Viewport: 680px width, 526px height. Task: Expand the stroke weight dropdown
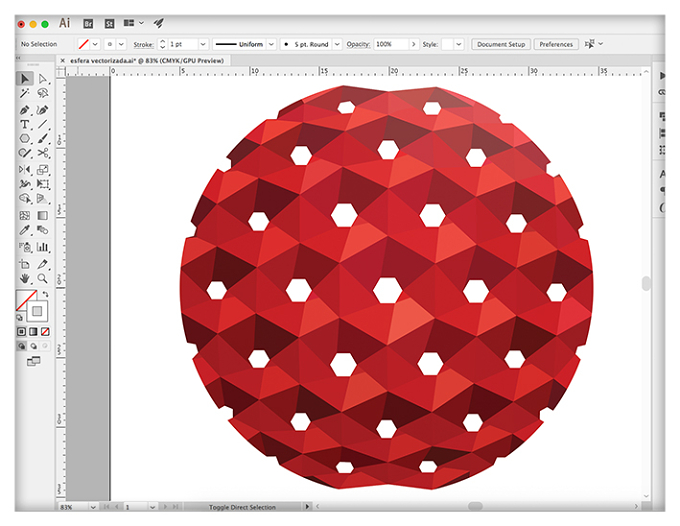[x=203, y=44]
